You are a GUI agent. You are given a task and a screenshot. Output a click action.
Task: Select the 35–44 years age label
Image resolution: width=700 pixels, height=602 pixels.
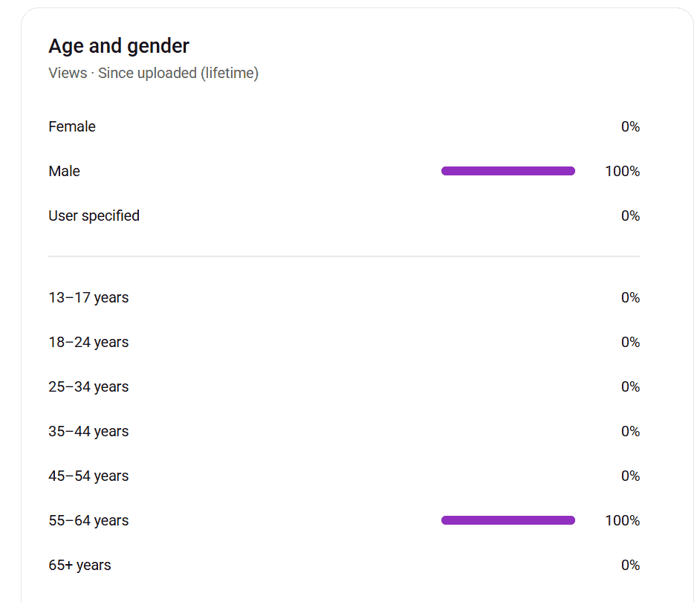[x=88, y=431]
